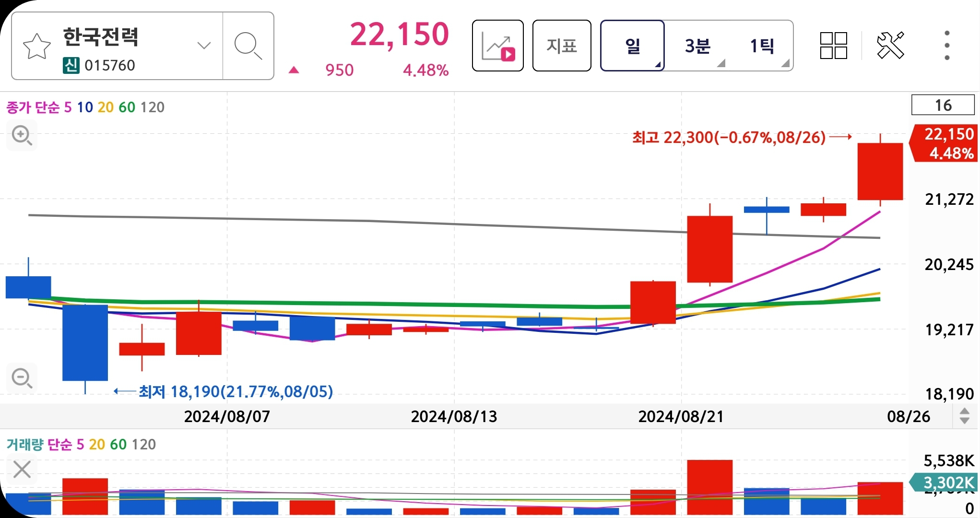
Task: Select the 일 daily period tab
Action: tap(632, 46)
